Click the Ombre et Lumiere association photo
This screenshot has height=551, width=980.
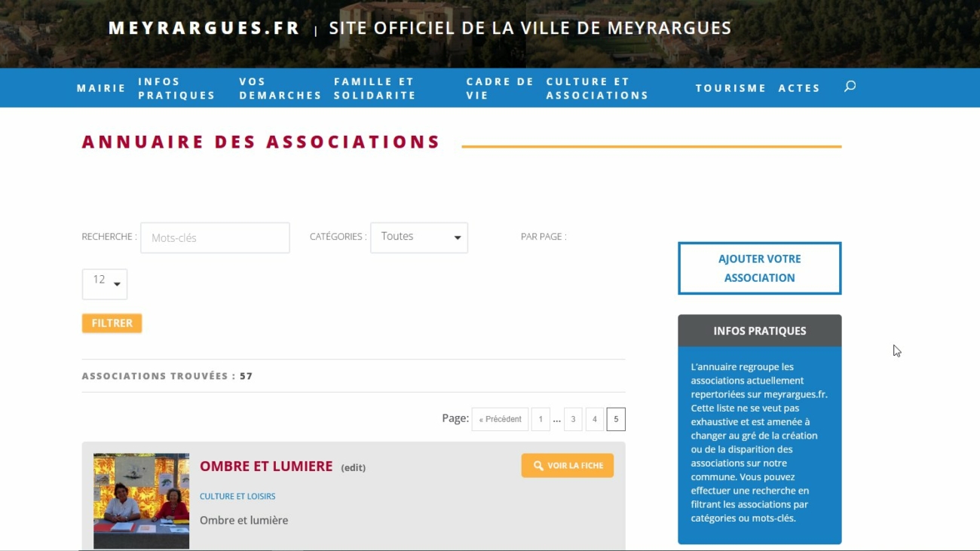click(141, 500)
